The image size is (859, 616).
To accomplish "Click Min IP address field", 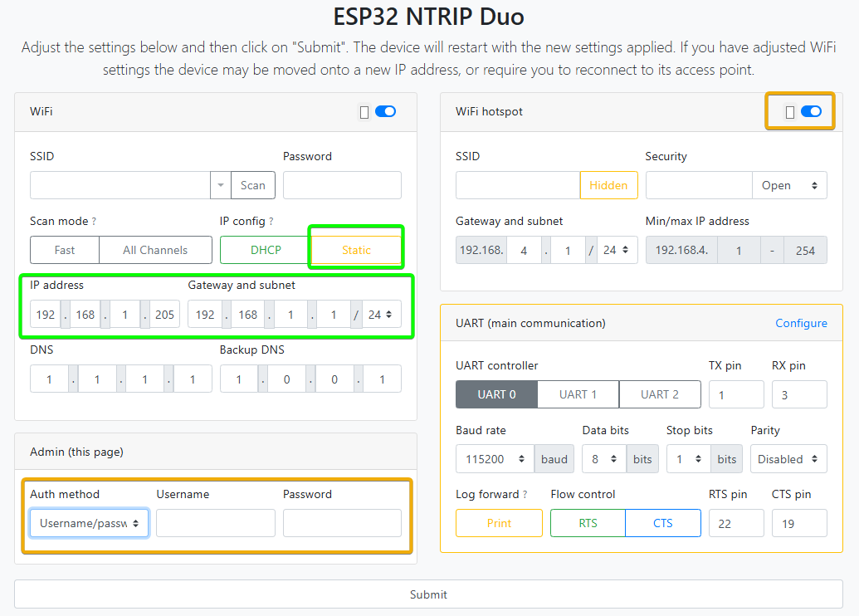I will (739, 251).
